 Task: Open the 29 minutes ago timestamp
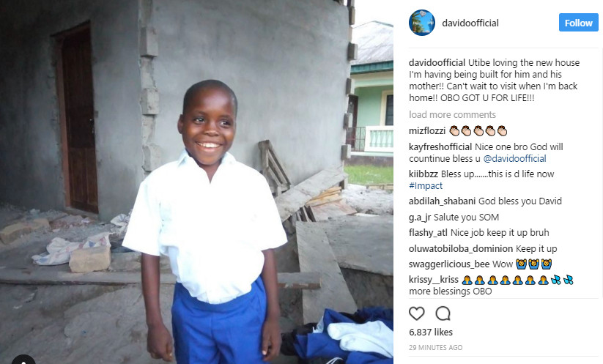[x=436, y=347]
